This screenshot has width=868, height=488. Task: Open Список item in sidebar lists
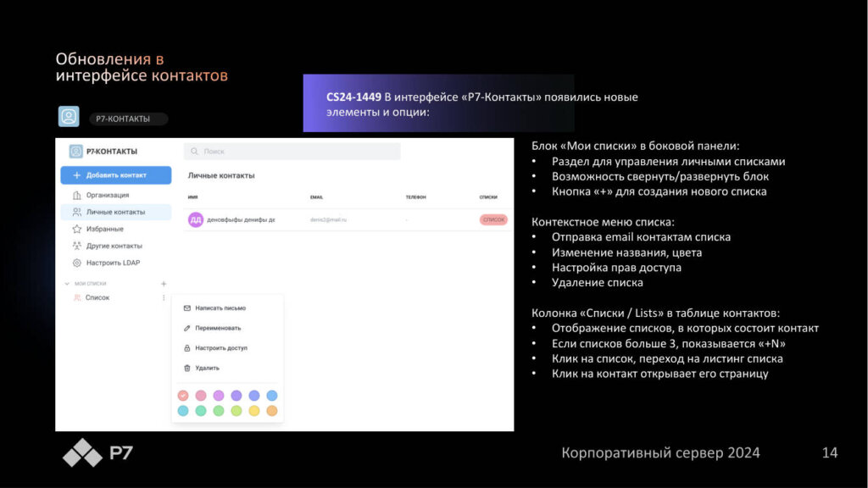pos(97,297)
